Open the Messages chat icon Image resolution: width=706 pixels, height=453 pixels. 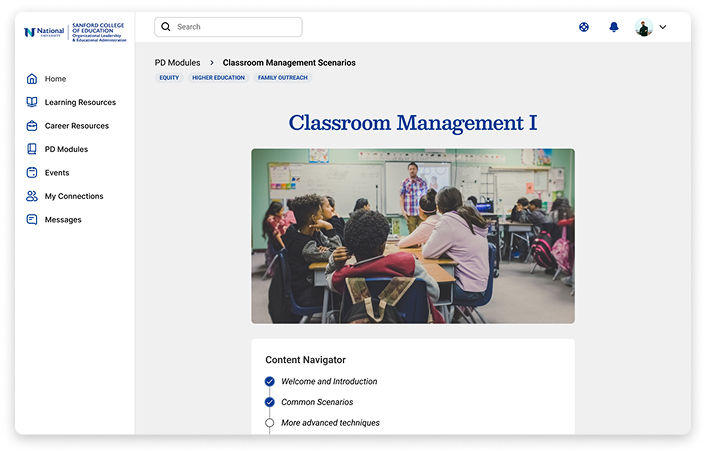tap(32, 220)
